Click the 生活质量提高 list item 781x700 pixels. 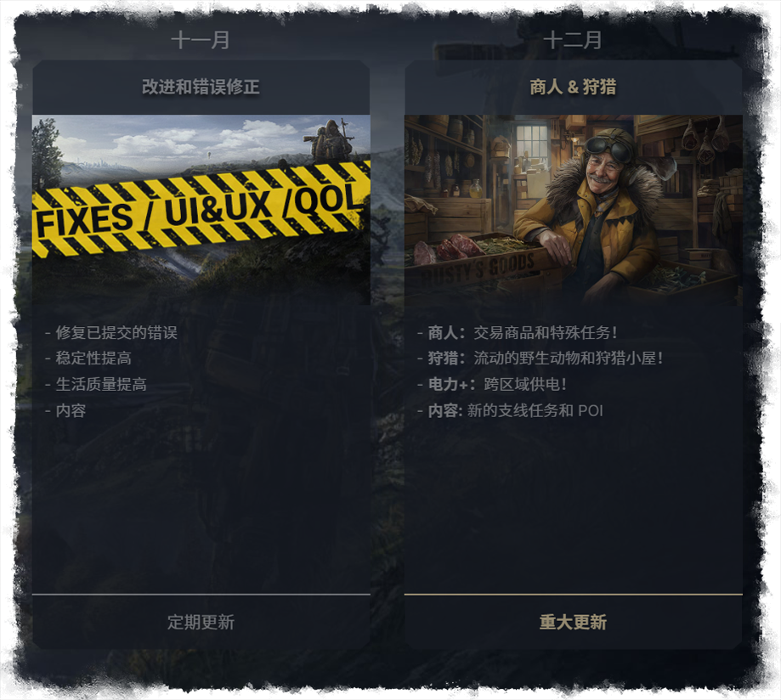click(96, 384)
